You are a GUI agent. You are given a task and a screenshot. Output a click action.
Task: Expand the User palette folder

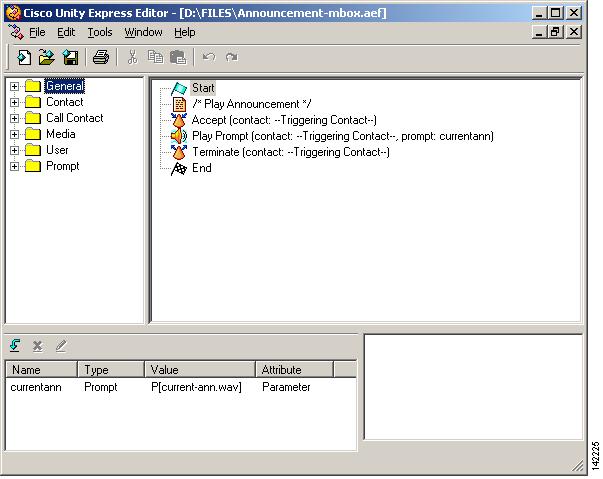[15, 150]
